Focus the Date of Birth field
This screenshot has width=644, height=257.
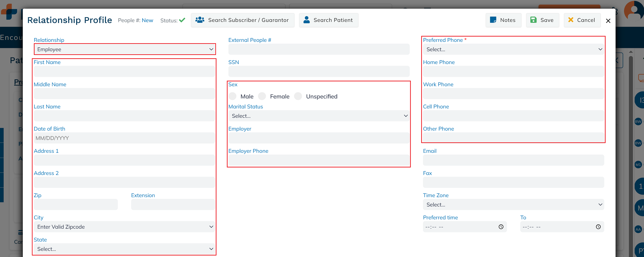pyautogui.click(x=125, y=138)
